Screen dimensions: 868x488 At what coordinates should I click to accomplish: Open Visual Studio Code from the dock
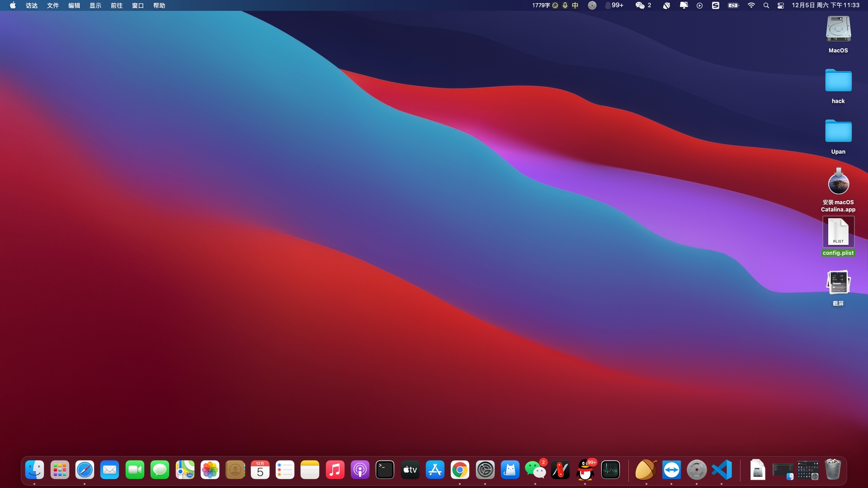click(x=722, y=470)
